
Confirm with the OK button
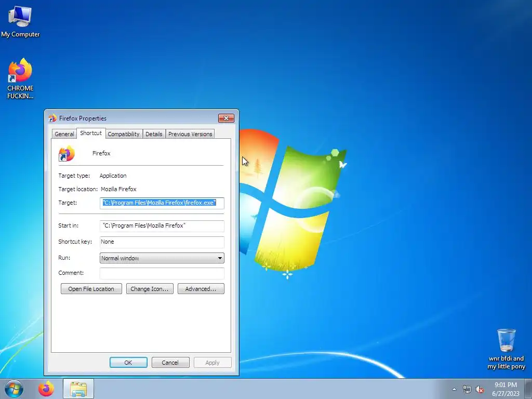(128, 362)
